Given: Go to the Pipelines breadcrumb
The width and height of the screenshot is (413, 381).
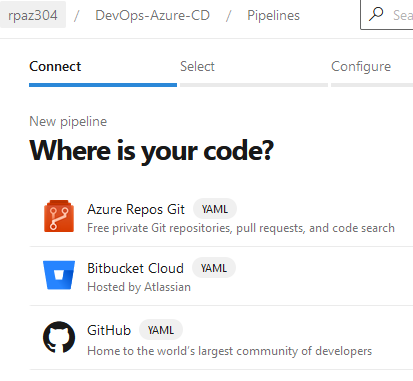Looking at the screenshot, I should click(x=273, y=15).
